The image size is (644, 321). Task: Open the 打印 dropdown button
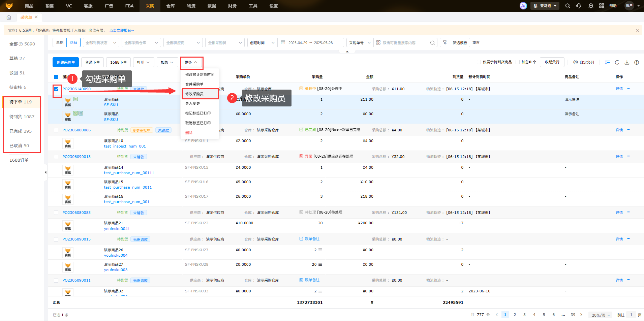[x=143, y=62]
